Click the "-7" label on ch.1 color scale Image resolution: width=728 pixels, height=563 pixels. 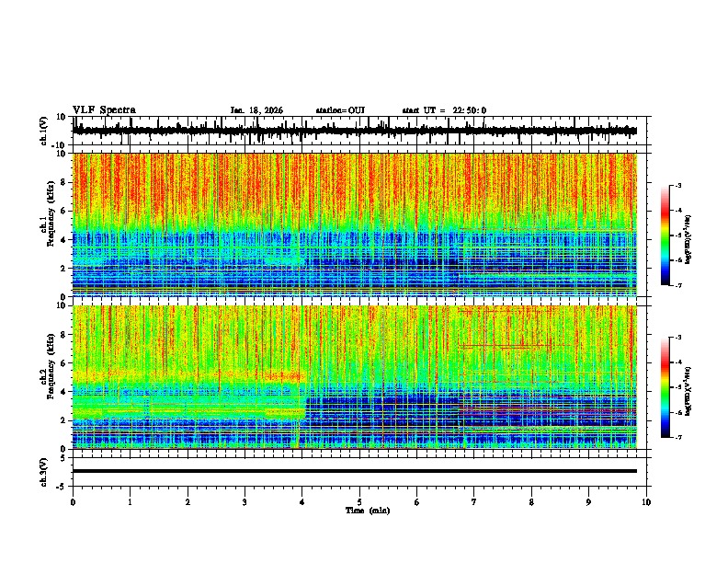[678, 285]
